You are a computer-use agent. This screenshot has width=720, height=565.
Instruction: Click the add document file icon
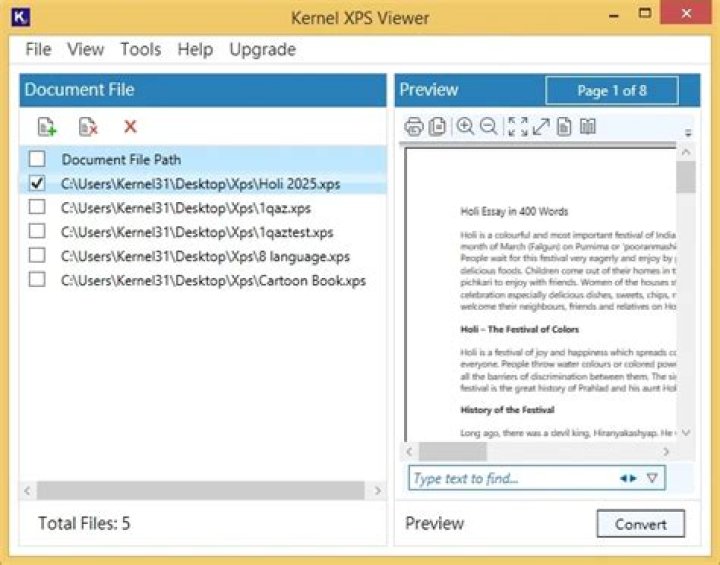(x=47, y=127)
